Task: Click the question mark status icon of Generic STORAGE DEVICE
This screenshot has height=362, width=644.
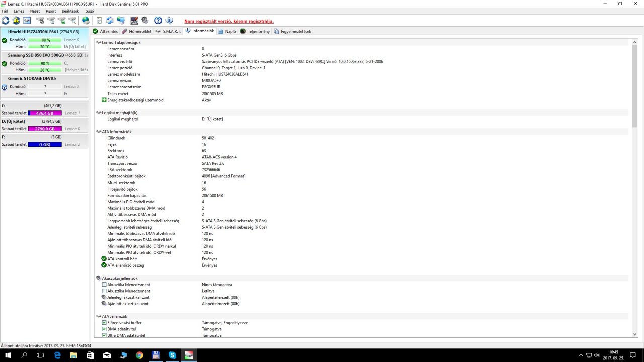Action: pyautogui.click(x=5, y=87)
